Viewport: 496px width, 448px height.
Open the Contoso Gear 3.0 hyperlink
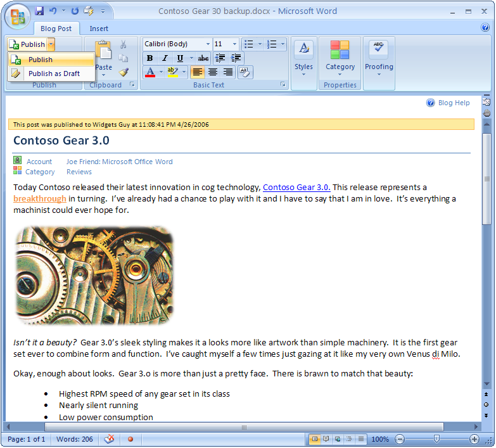coord(296,188)
